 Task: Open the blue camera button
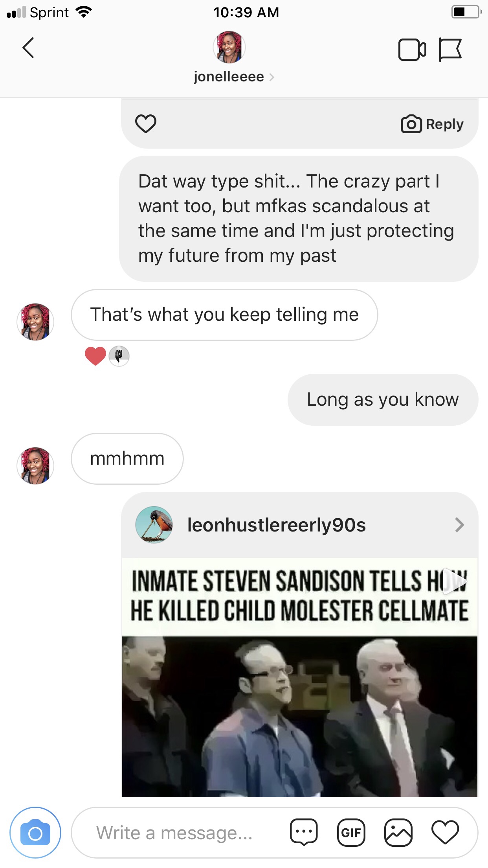(x=35, y=833)
